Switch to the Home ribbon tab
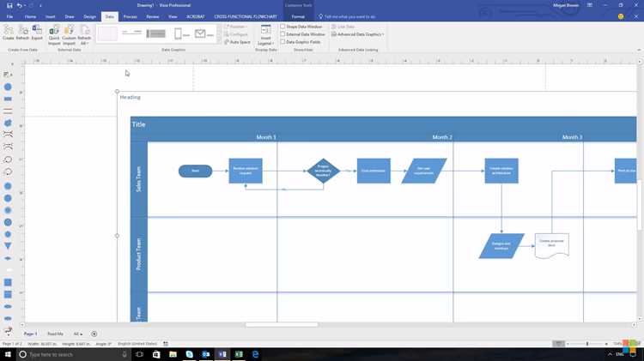 [x=30, y=17]
